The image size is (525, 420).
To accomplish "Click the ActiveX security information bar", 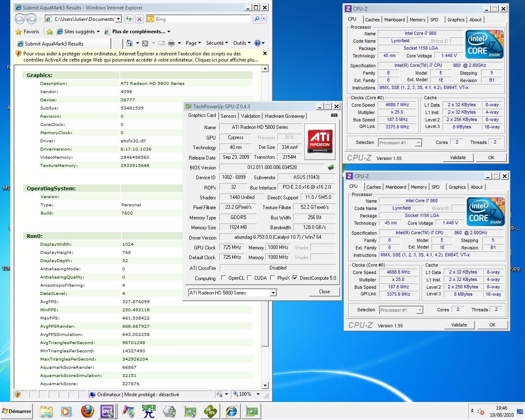I will 141,57.
